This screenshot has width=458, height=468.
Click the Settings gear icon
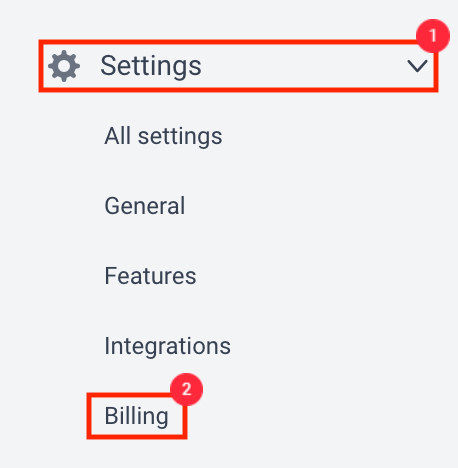(64, 66)
